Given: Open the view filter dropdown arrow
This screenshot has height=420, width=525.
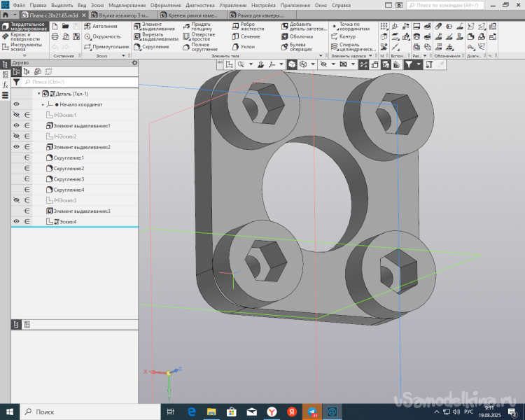Looking at the screenshot, I should [419, 64].
